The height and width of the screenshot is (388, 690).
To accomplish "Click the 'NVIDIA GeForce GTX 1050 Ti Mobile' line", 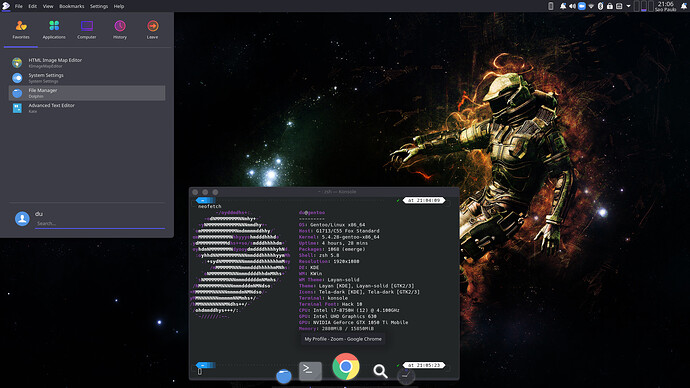I will point(353,322).
